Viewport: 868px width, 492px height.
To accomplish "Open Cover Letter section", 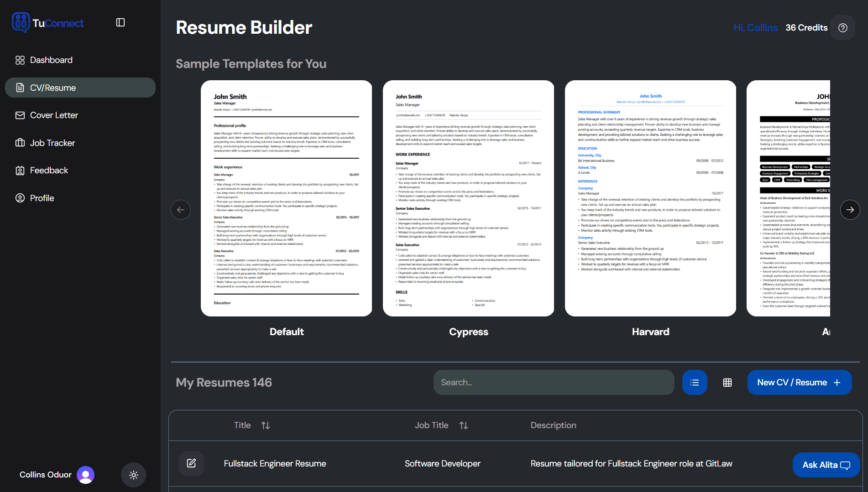I will tap(54, 115).
